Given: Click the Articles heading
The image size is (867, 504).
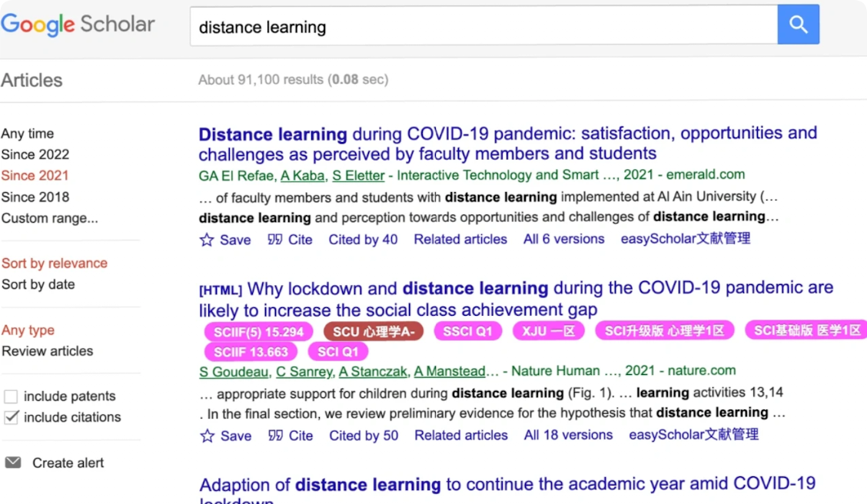Looking at the screenshot, I should click(x=32, y=81).
